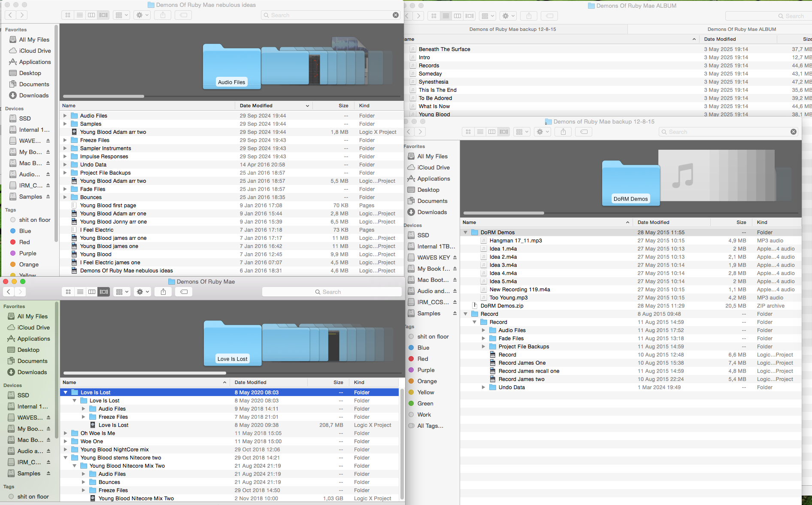Open Downloads in backup 12-8-15 window sidebar
The height and width of the screenshot is (505, 812).
[432, 212]
